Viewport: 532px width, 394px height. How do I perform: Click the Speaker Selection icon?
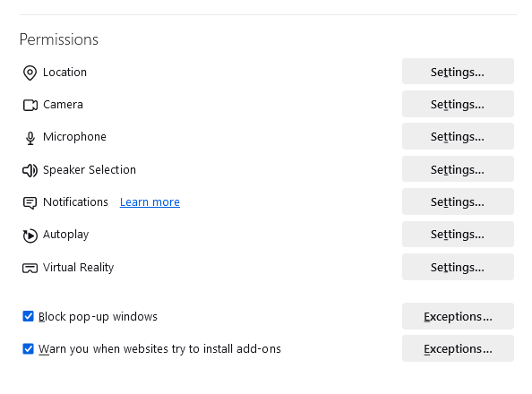pos(30,170)
